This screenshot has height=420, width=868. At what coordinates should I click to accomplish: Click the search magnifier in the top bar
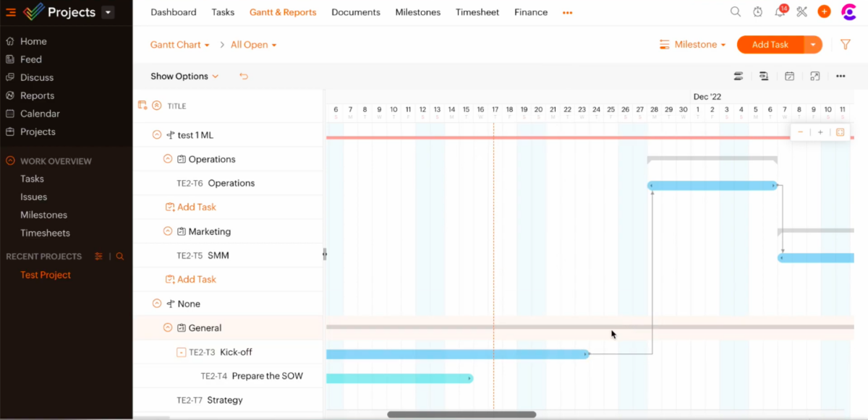pos(735,12)
